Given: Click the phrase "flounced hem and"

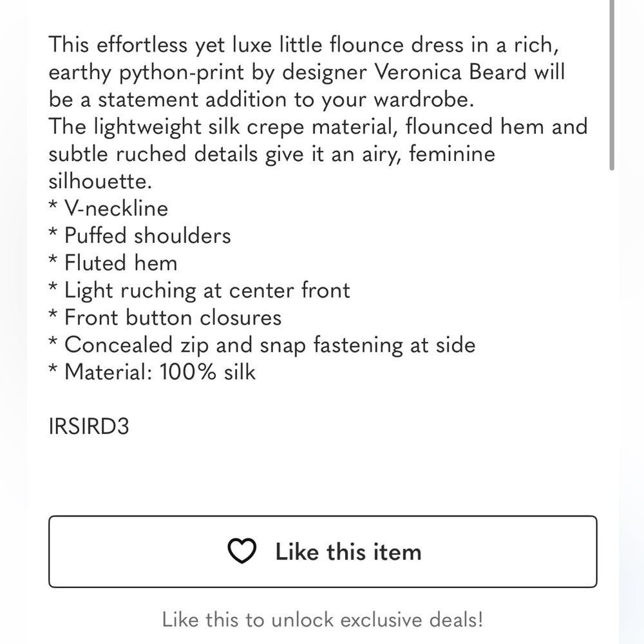Looking at the screenshot, I should coord(497,126).
